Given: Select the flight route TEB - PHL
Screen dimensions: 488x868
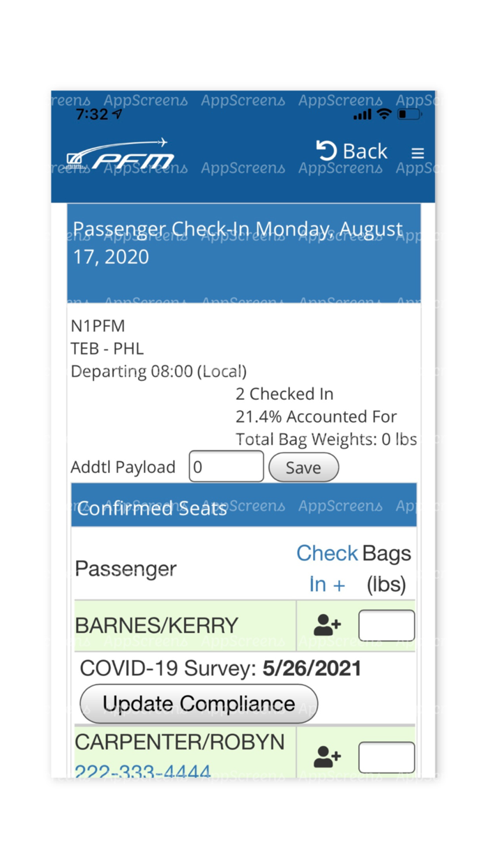Looking at the screenshot, I should (107, 348).
